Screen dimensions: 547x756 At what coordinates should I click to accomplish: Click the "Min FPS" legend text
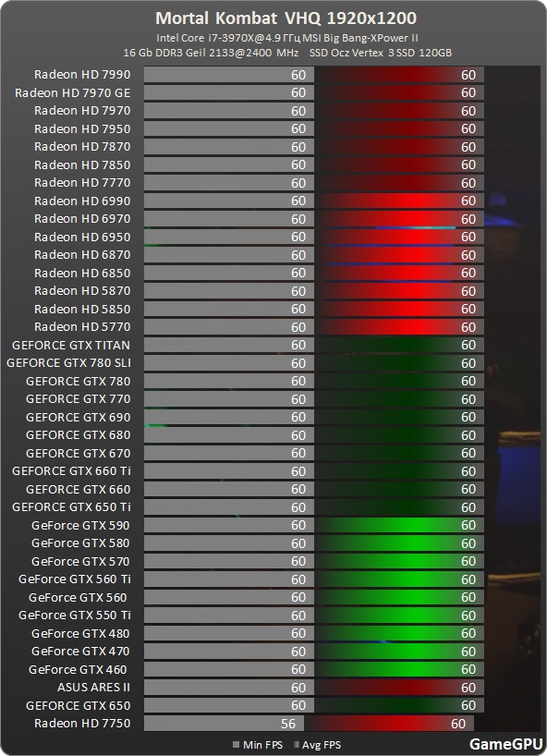tap(262, 744)
